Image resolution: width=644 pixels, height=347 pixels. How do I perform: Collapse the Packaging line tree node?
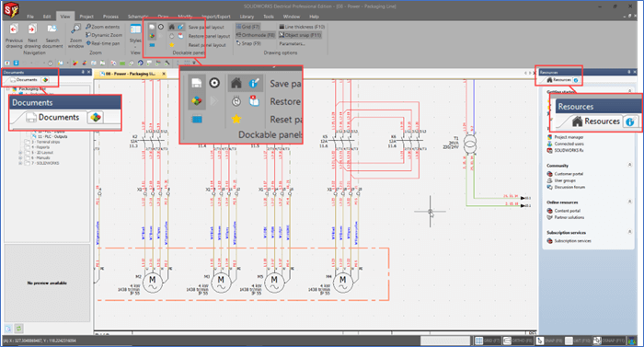[x=7, y=88]
